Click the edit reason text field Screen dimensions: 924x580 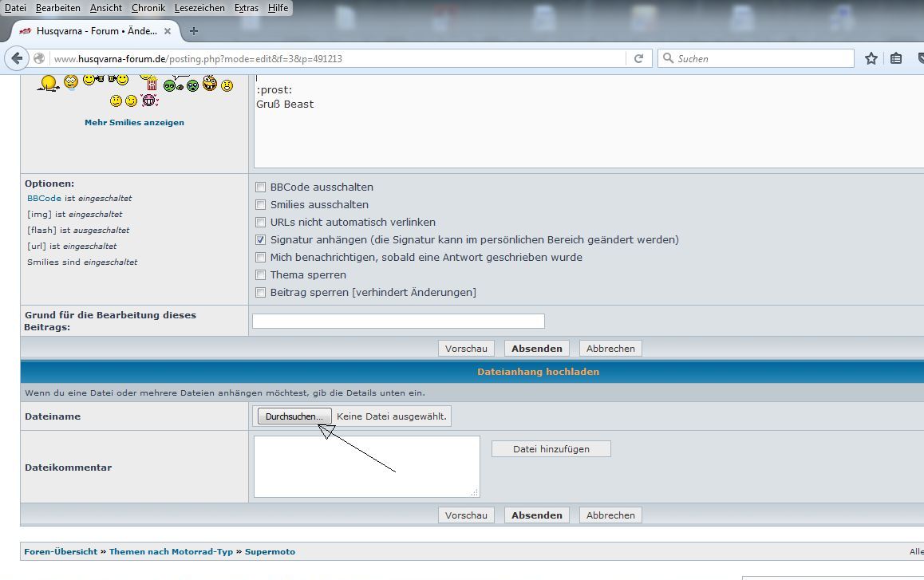click(x=398, y=322)
